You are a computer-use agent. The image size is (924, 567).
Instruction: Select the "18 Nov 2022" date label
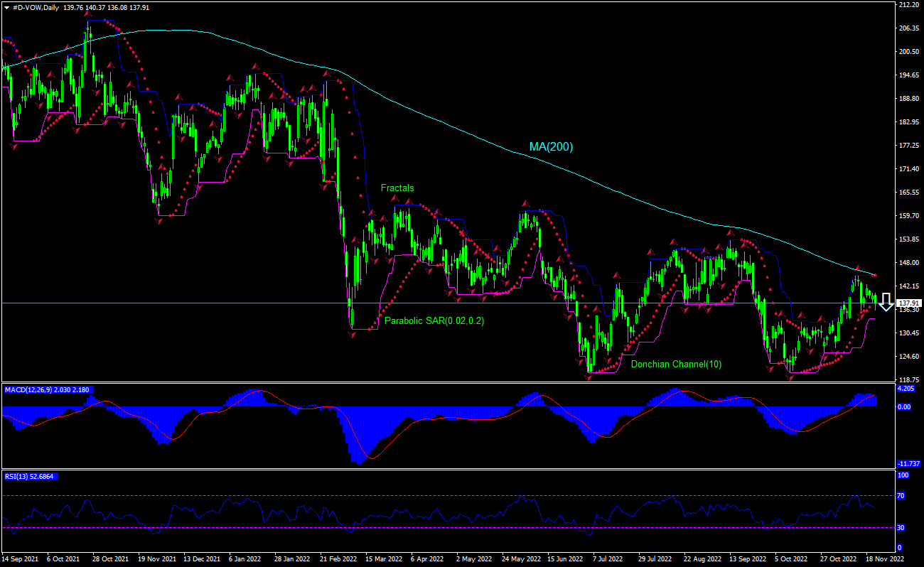(886, 559)
